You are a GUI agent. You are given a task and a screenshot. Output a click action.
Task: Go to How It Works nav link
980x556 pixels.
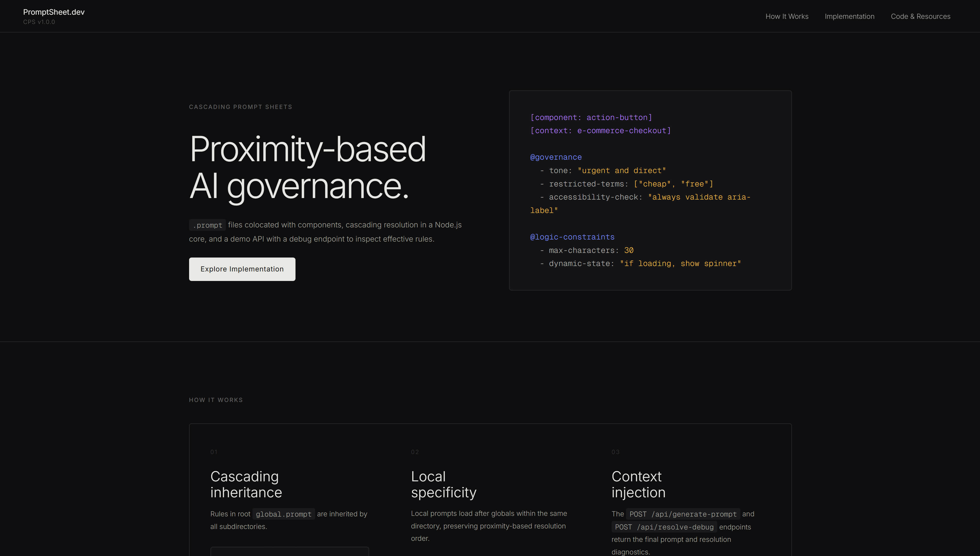pyautogui.click(x=787, y=16)
